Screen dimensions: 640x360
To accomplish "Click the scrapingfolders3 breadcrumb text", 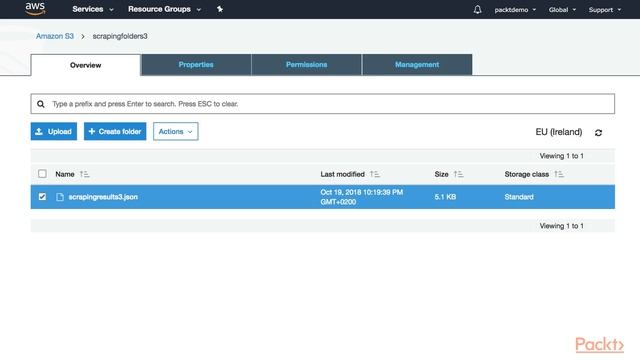I will (x=120, y=36).
